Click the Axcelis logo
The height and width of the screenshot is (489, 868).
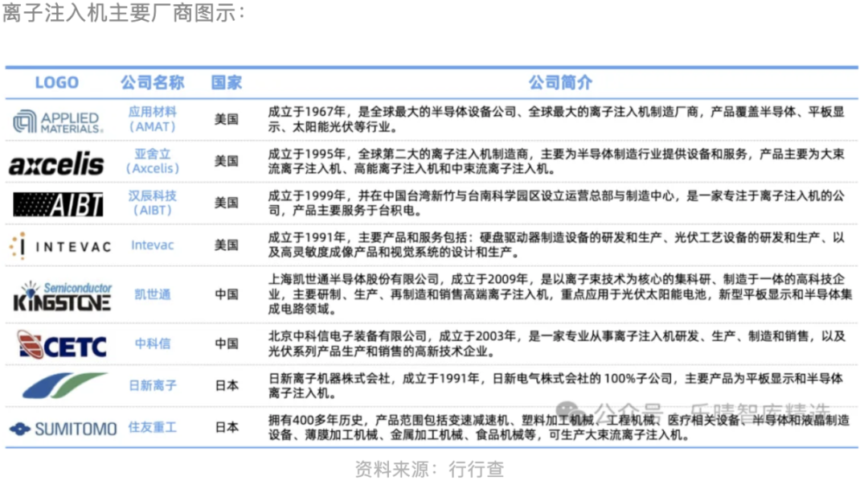tap(56, 163)
